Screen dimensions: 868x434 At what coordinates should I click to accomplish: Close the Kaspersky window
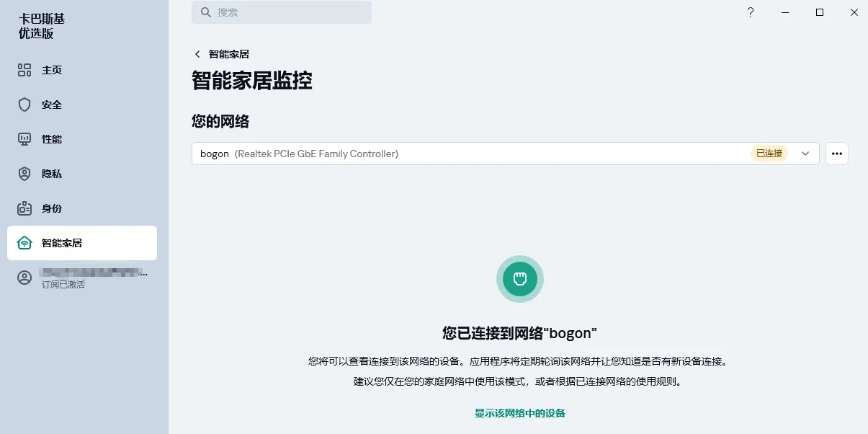pyautogui.click(x=854, y=12)
